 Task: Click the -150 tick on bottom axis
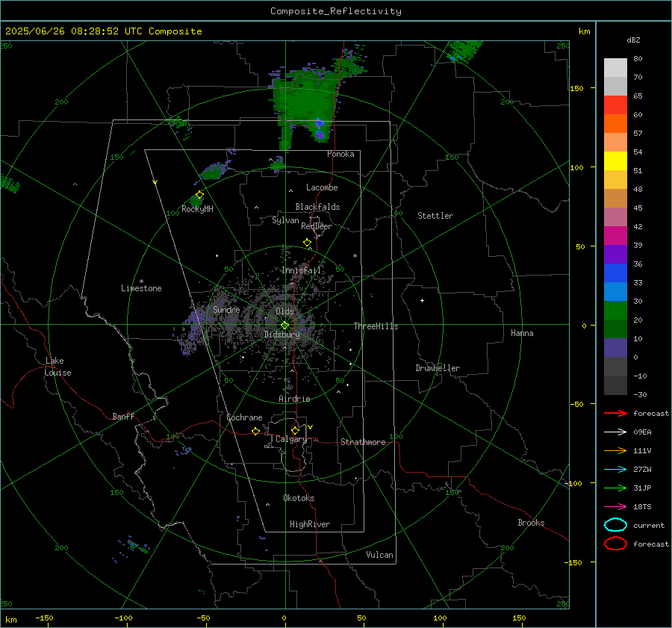(x=44, y=618)
